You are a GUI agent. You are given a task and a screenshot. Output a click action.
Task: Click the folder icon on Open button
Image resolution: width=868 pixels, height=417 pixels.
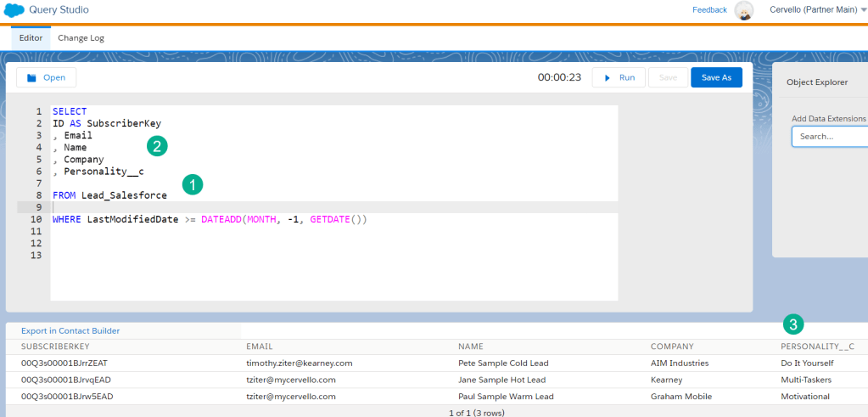click(31, 77)
